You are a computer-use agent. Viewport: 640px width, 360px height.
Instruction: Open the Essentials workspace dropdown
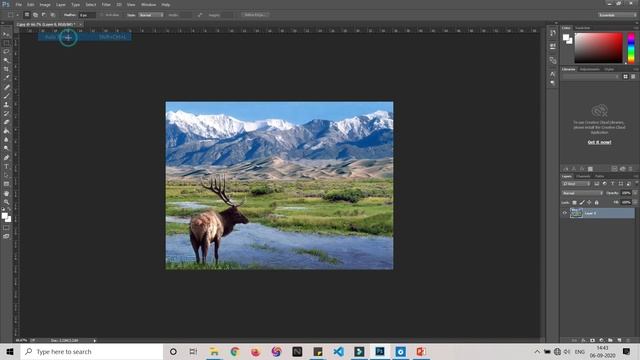click(x=617, y=15)
